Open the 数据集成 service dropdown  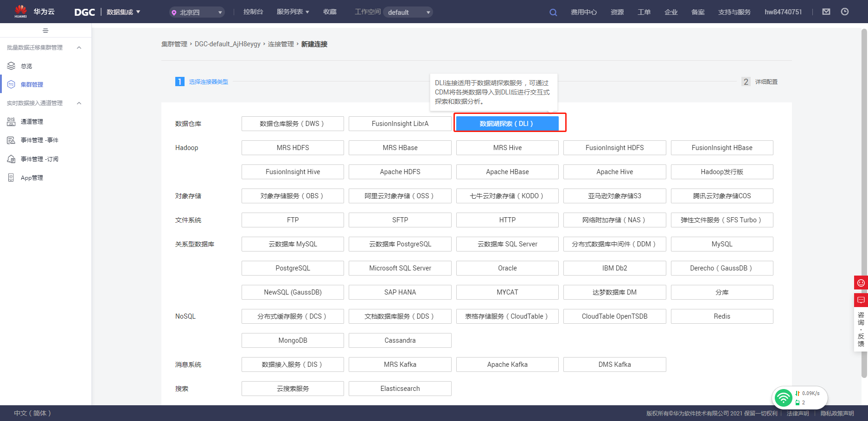tap(123, 12)
